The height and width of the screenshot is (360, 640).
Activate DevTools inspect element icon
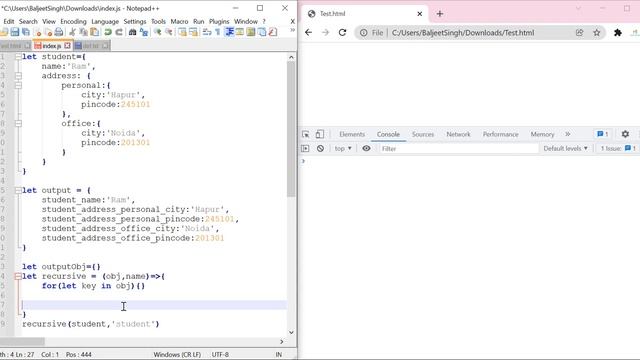pyautogui.click(x=306, y=134)
